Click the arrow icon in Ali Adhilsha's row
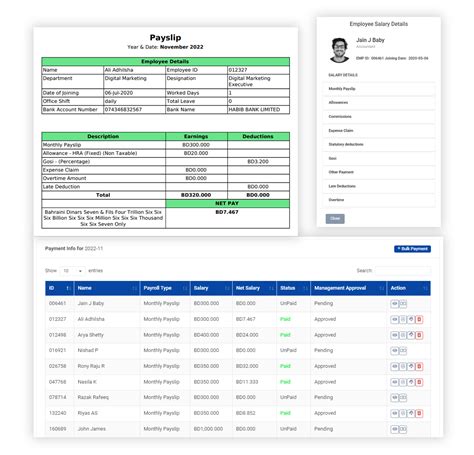 tap(411, 319)
